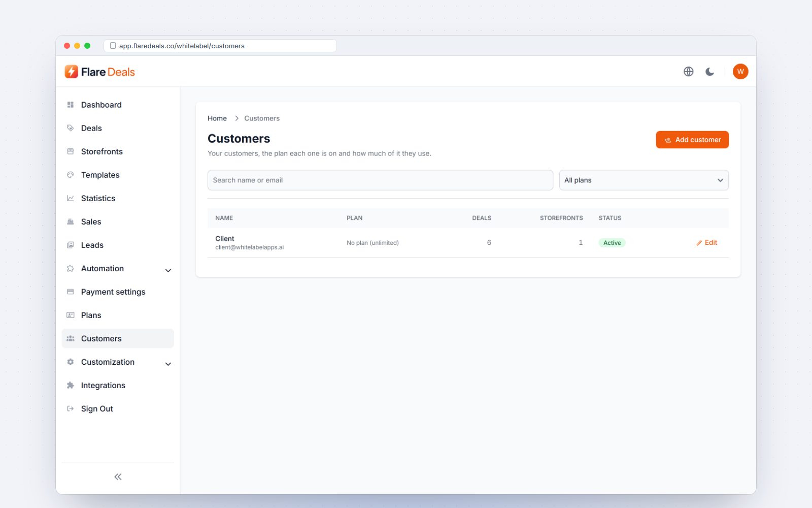Click the Flare Deals logo
Image resolution: width=812 pixels, height=508 pixels.
coord(100,72)
